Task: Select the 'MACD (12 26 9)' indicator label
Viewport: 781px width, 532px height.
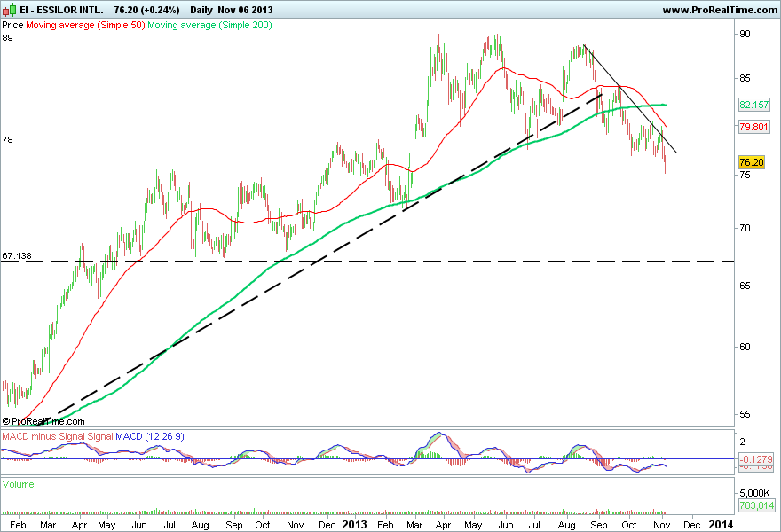Action: 150,436
